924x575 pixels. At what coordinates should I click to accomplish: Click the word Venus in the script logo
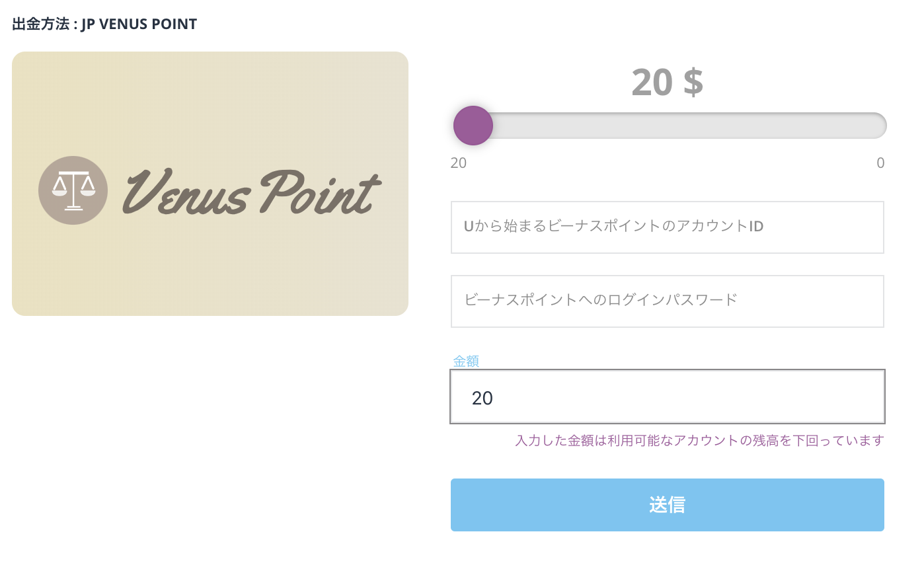[186, 192]
